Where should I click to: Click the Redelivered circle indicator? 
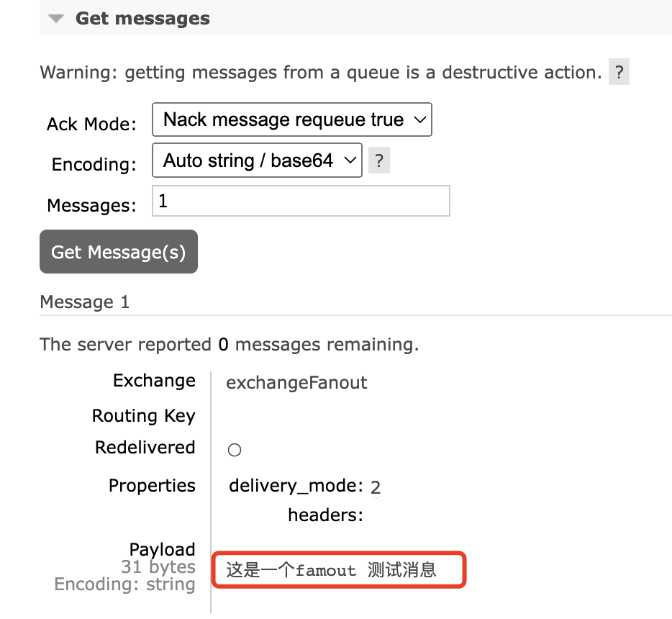[235, 451]
